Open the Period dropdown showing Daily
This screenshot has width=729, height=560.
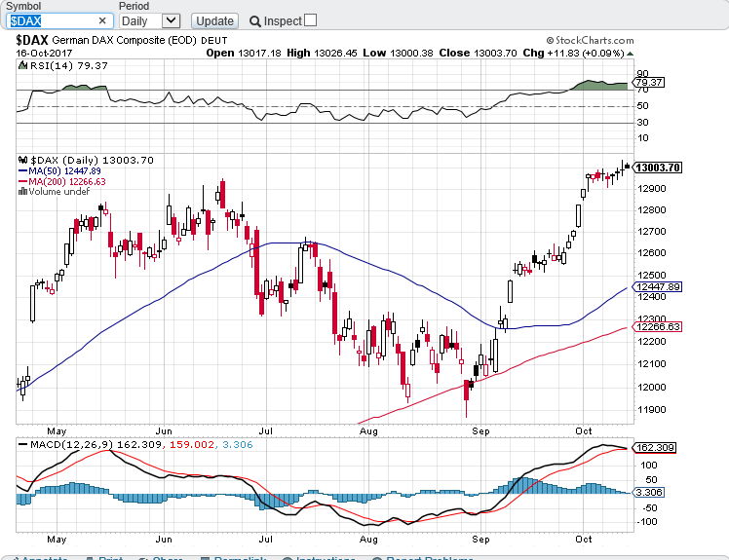pos(150,20)
